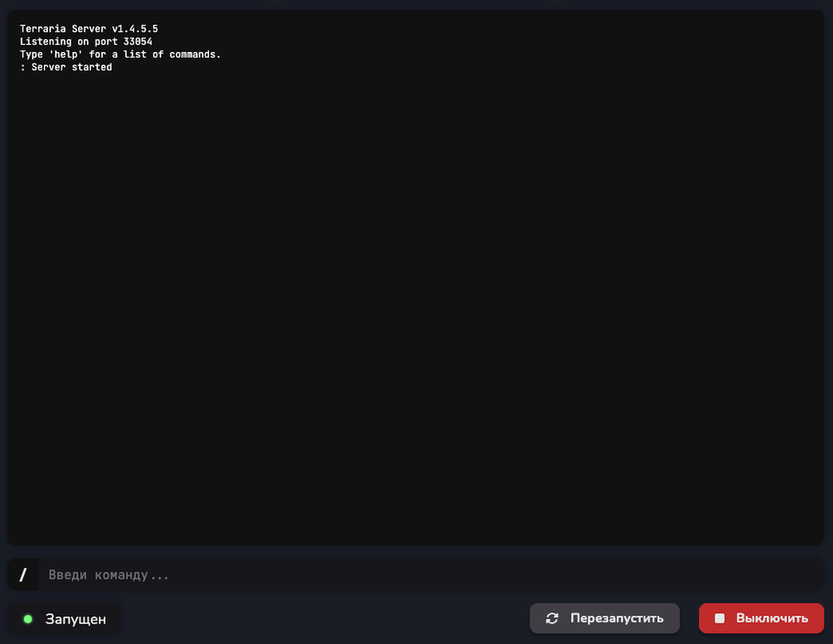
Task: Shut down server using Выключить button
Action: click(761, 618)
